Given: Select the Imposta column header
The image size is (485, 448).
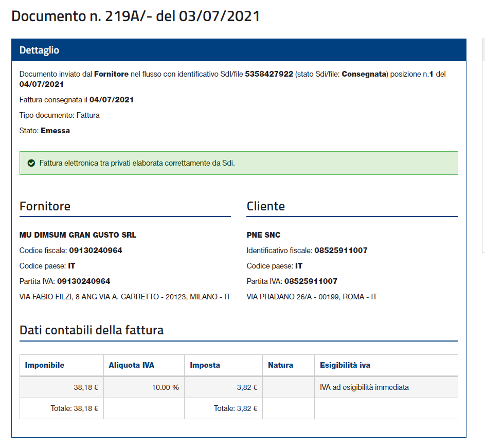Looking at the screenshot, I should [205, 365].
